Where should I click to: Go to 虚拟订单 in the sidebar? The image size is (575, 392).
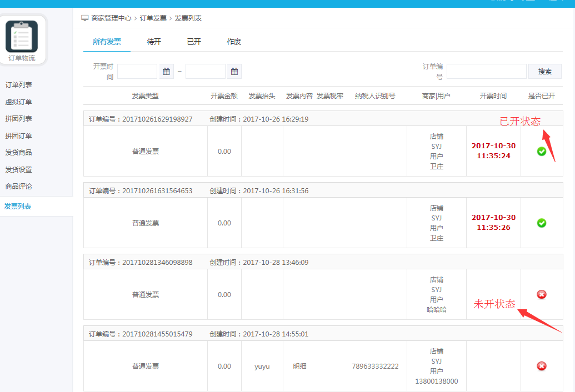19,102
